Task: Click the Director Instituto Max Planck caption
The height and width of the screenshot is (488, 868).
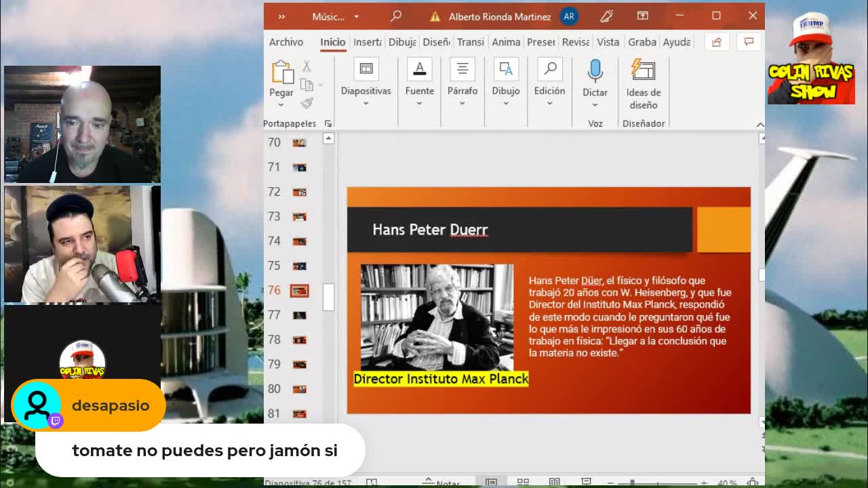Action: coord(441,379)
